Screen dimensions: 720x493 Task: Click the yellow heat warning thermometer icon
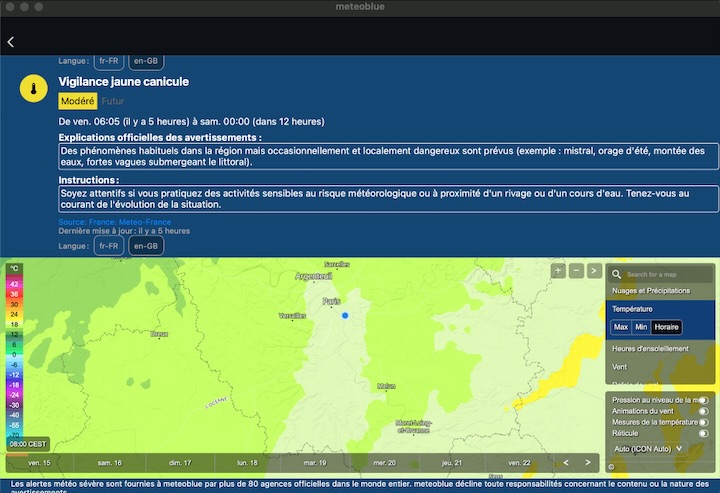tap(34, 89)
